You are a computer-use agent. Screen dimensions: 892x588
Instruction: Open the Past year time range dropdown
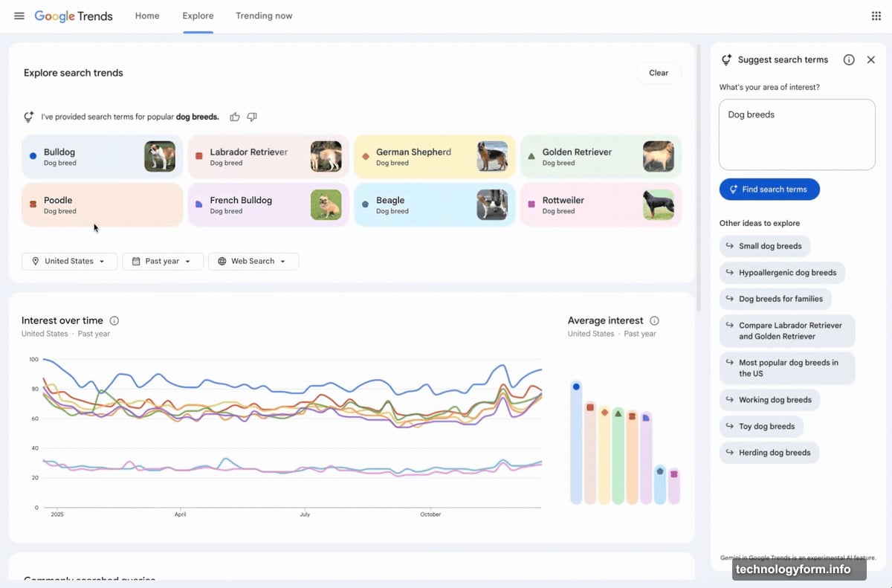(163, 261)
